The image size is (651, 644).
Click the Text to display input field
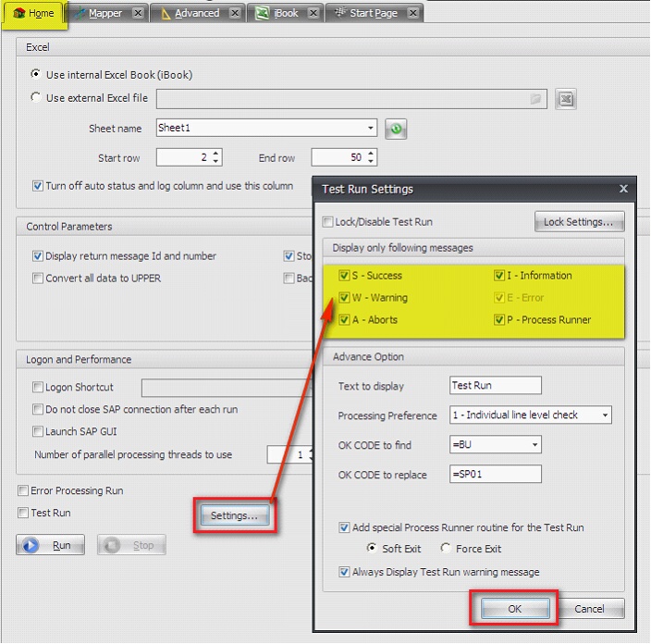point(495,386)
